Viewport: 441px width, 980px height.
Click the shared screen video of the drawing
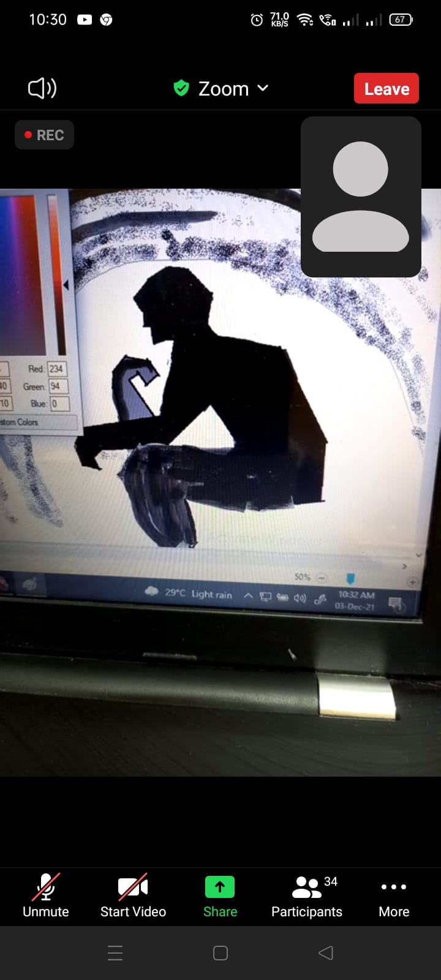221,483
